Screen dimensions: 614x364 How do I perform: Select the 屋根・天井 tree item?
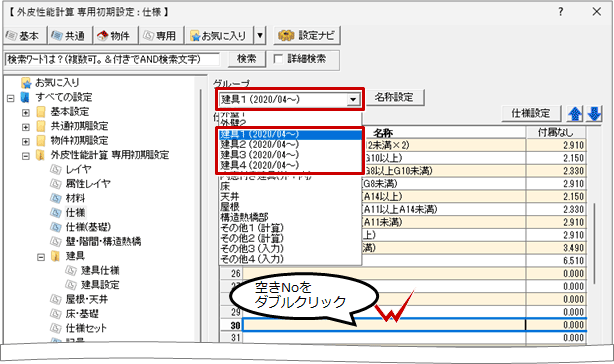[87, 299]
